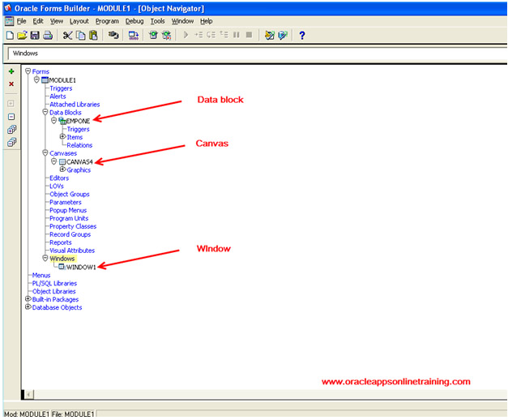508x420 pixels.
Task: Open the Layout Wizard icon
Action: pos(283,35)
